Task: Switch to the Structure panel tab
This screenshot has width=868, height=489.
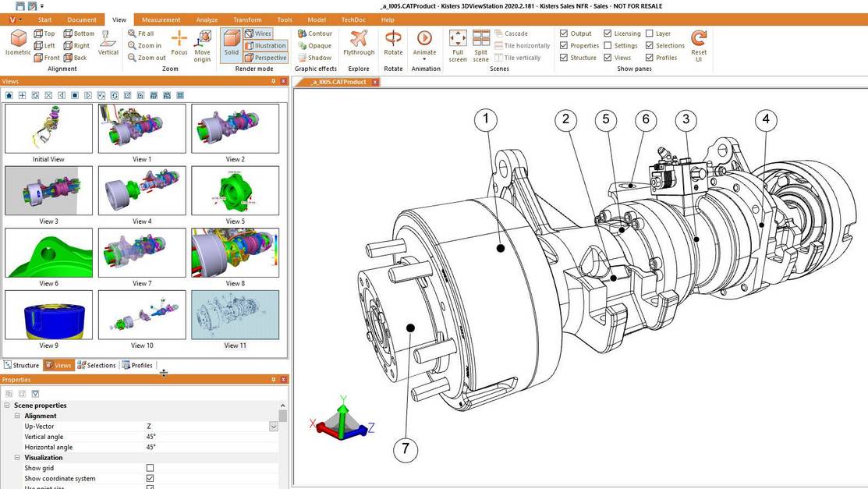Action: 22,366
